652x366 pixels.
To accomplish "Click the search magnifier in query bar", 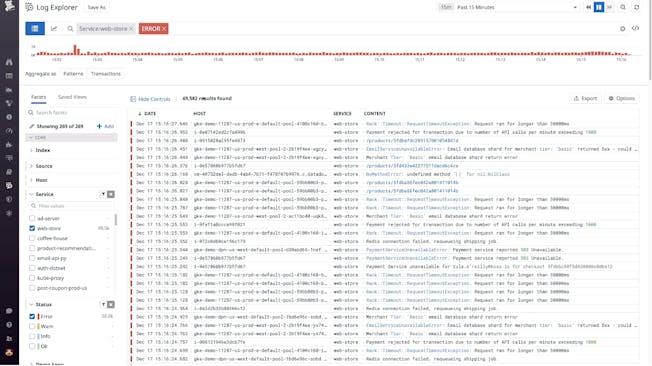I will click(70, 29).
